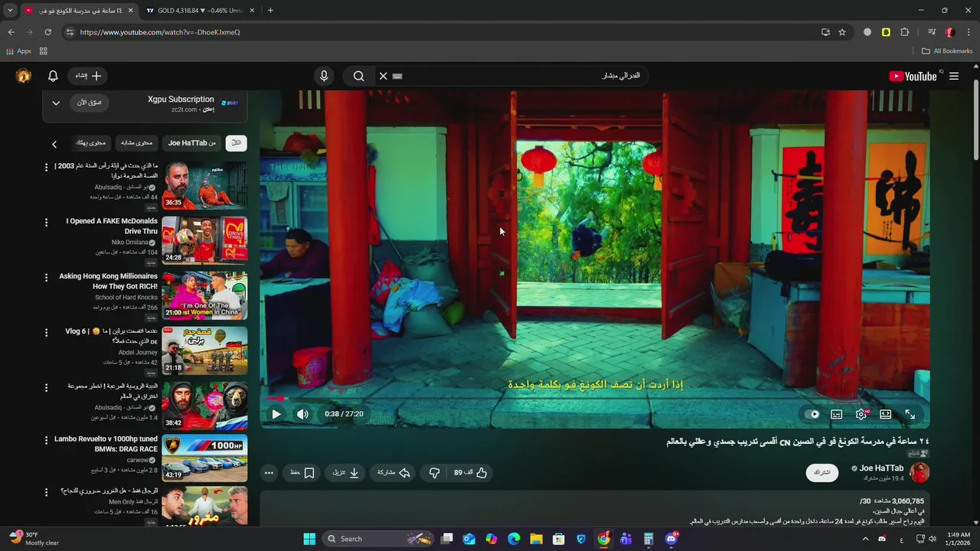Open options for FAKE McDonalds video
The image size is (980, 551).
click(46, 223)
